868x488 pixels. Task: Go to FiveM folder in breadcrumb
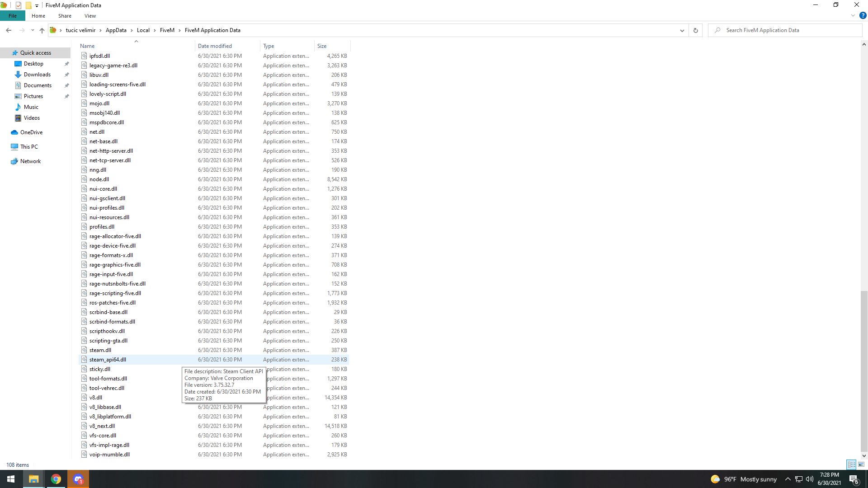pyautogui.click(x=167, y=30)
